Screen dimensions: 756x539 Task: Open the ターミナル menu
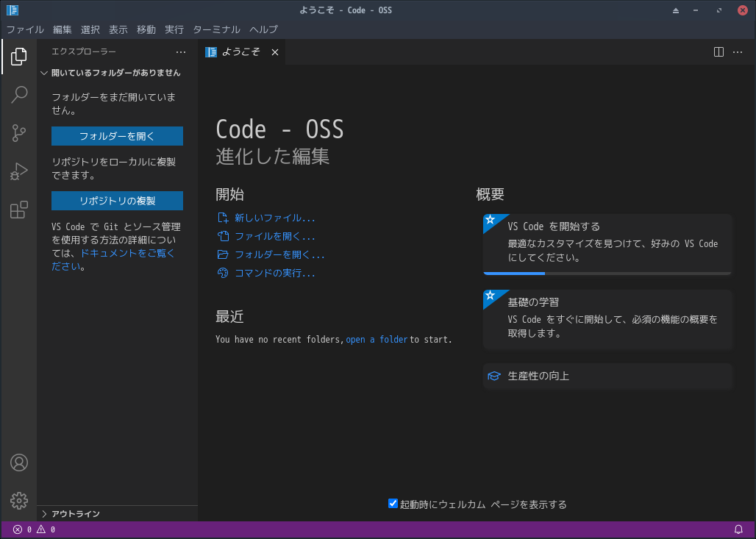[x=216, y=29]
